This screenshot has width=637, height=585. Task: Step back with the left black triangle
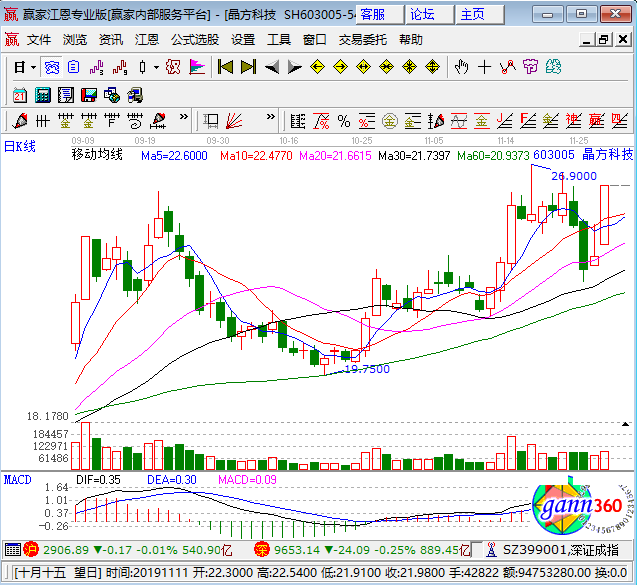[x=272, y=67]
